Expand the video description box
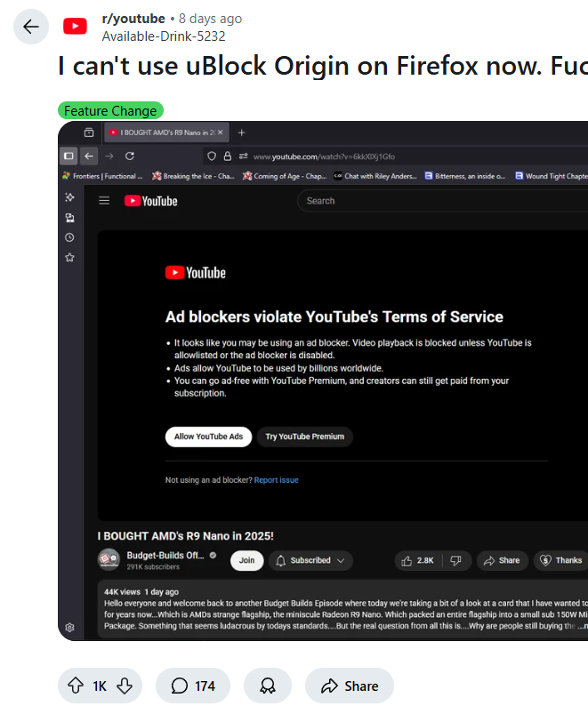 coord(342,609)
